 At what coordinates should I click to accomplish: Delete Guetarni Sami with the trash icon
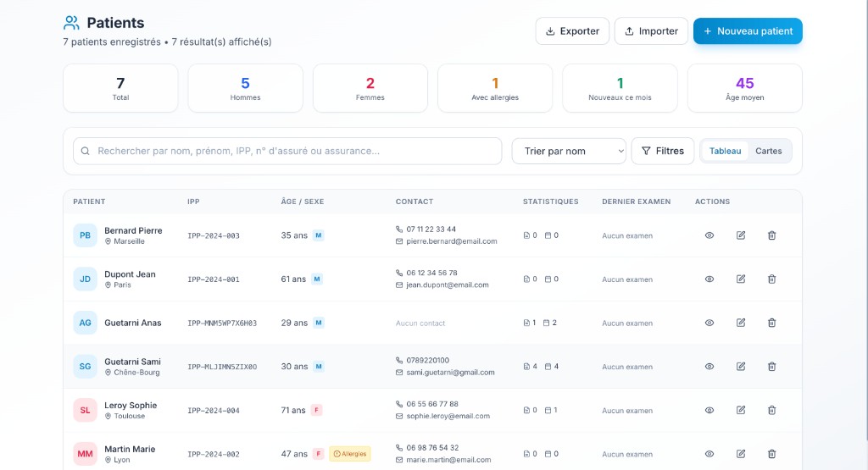(771, 367)
